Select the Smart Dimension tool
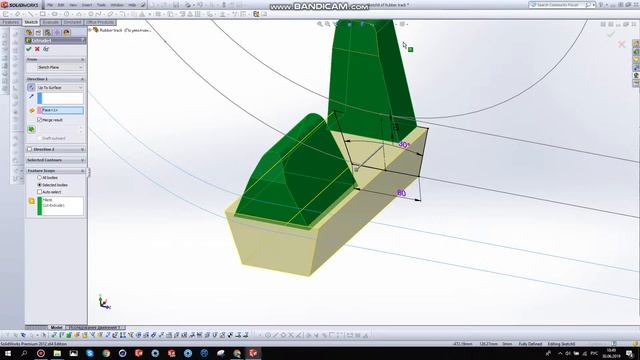 18,14
